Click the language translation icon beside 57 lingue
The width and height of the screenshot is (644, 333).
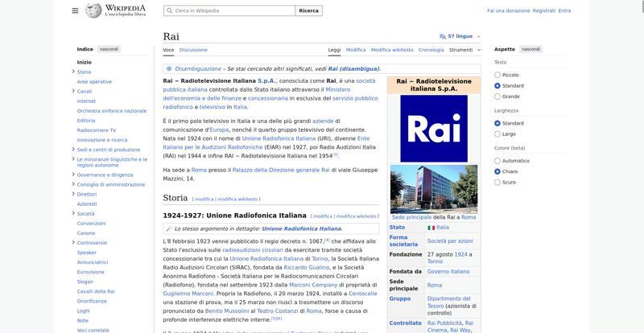[443, 36]
